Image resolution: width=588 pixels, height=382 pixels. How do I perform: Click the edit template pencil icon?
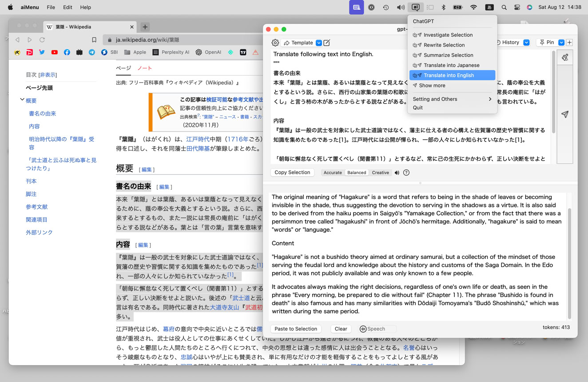pos(327,43)
